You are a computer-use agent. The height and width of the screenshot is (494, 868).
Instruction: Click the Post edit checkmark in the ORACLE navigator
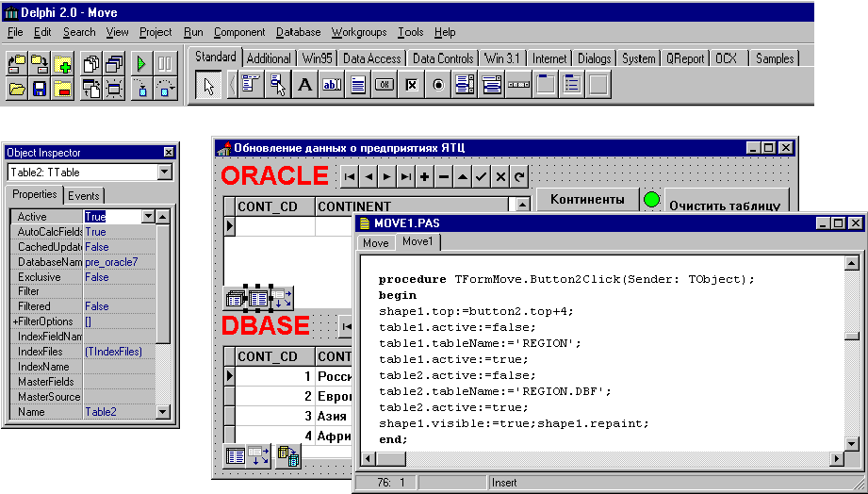tap(482, 176)
